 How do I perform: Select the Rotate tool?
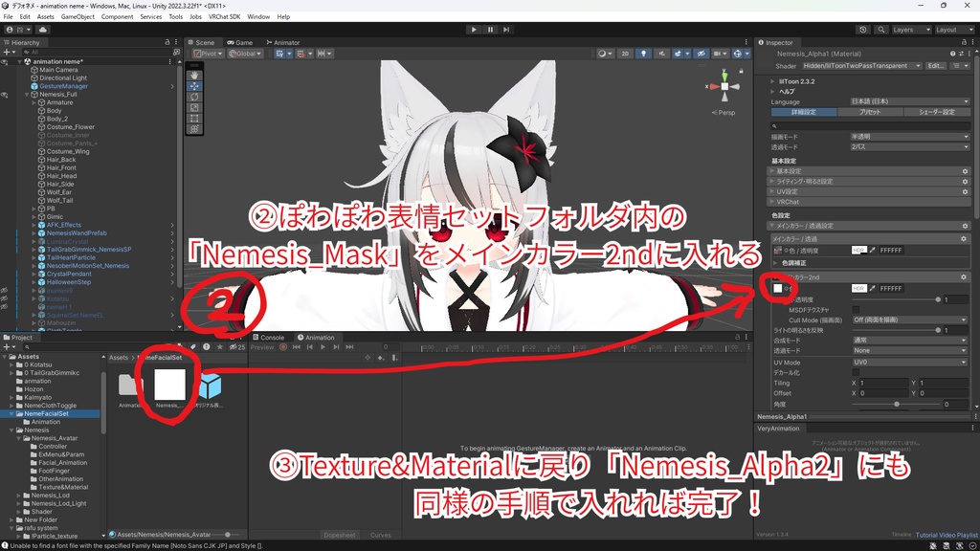coord(194,99)
